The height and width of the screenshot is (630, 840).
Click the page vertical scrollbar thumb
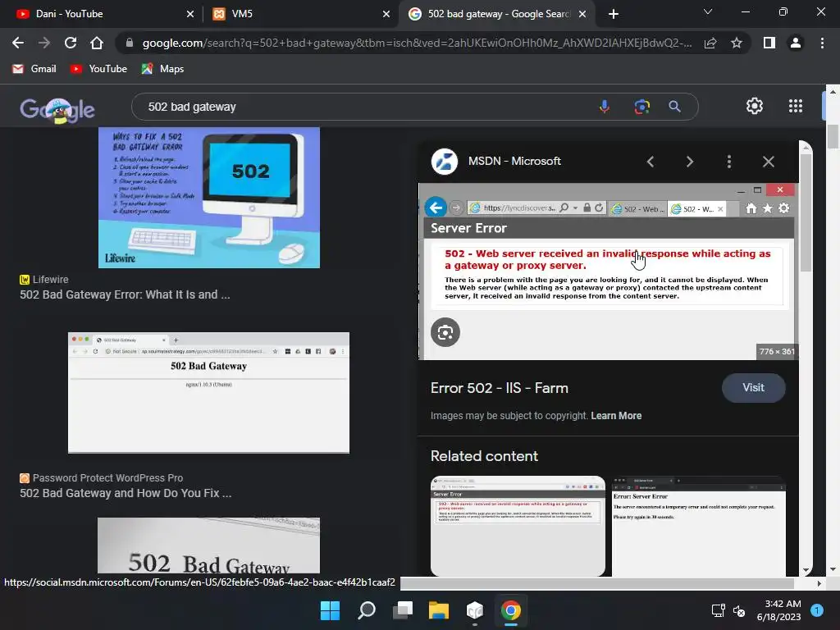coord(832,136)
